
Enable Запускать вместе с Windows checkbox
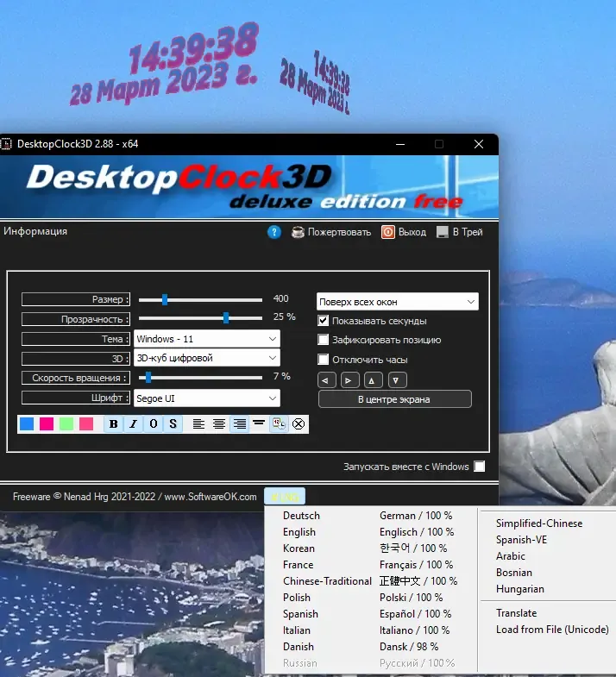pos(480,467)
